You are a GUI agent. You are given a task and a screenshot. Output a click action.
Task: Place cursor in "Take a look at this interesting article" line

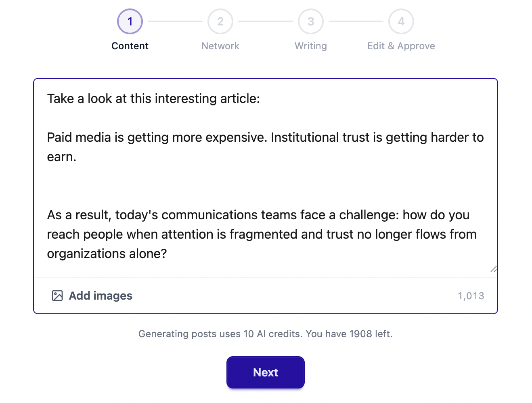(153, 99)
